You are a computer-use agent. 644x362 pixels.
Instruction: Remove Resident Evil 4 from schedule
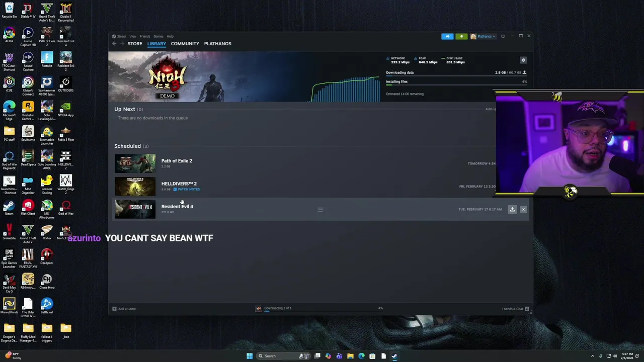coord(523,209)
